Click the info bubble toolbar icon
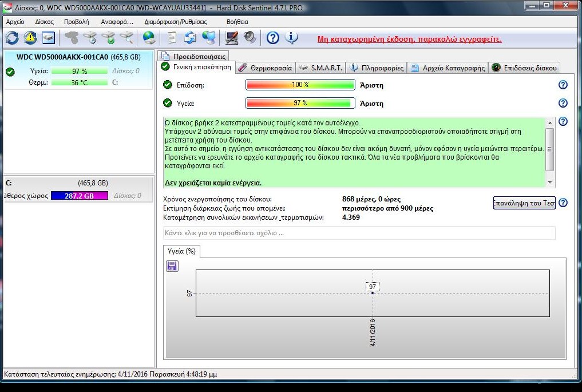582x392 pixels. tap(291, 38)
